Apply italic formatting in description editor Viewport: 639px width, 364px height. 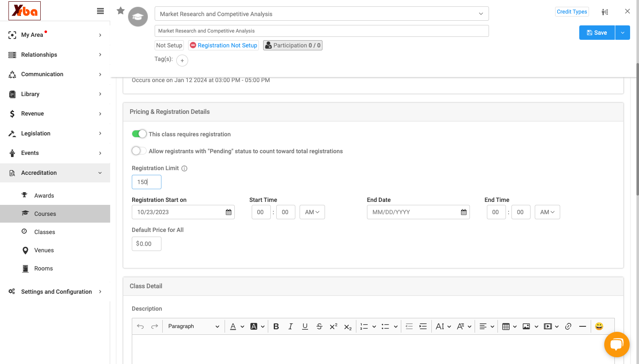[291, 326]
